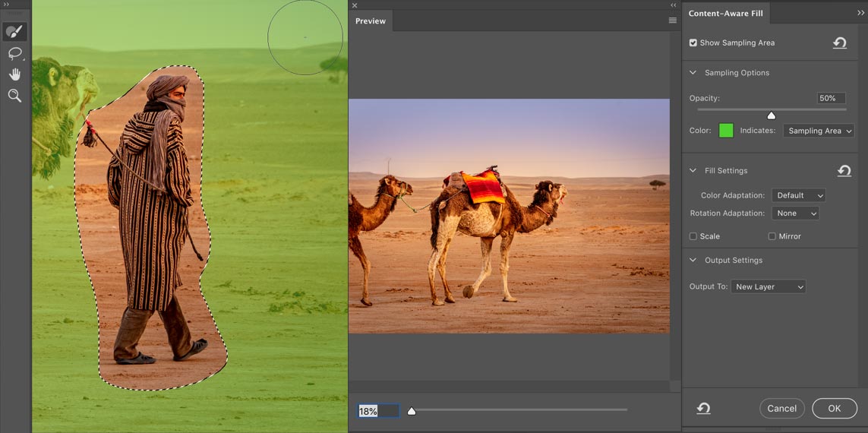This screenshot has height=433, width=868.
Task: Open the Indicates dropdown
Action: tap(818, 131)
